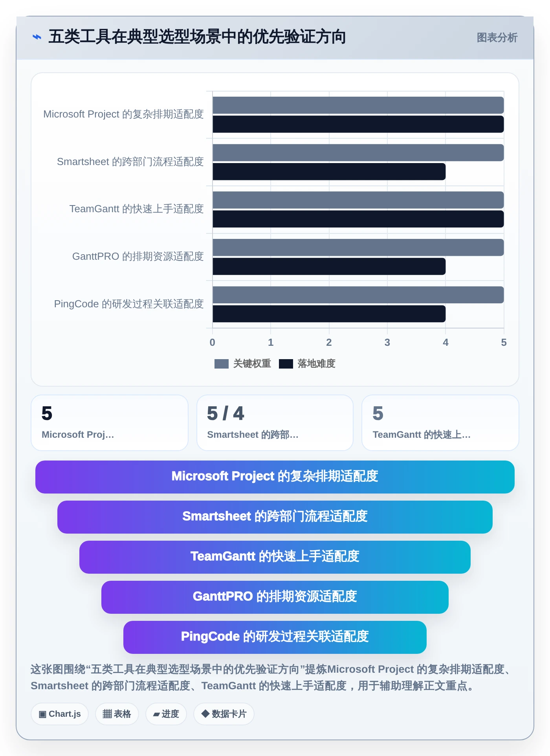Click the Chart.js chip square icon
The width and height of the screenshot is (550, 756).
pos(42,714)
